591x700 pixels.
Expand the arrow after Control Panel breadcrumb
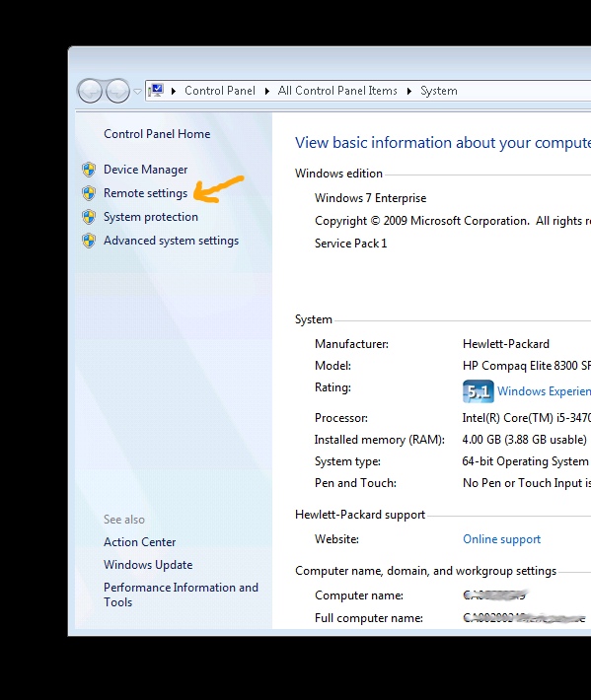(x=267, y=91)
